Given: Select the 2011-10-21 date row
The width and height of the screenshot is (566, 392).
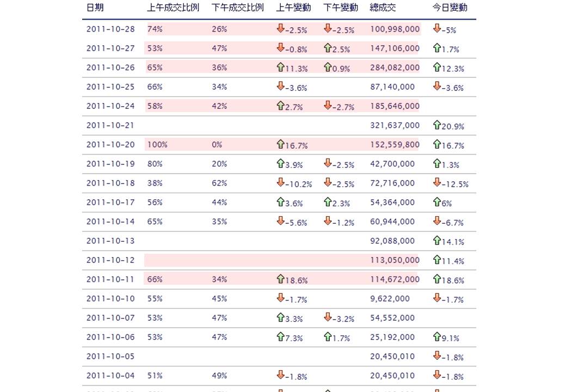Looking at the screenshot, I should pos(279,125).
